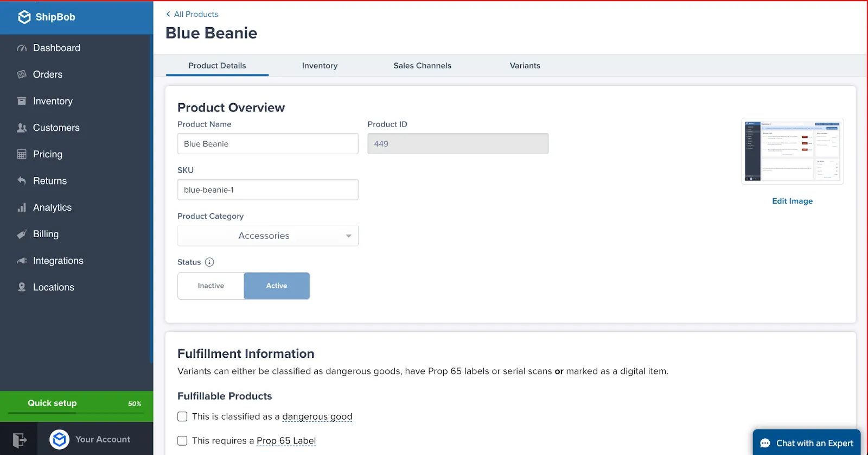
Task: Click the logout door icon
Action: coord(19,439)
